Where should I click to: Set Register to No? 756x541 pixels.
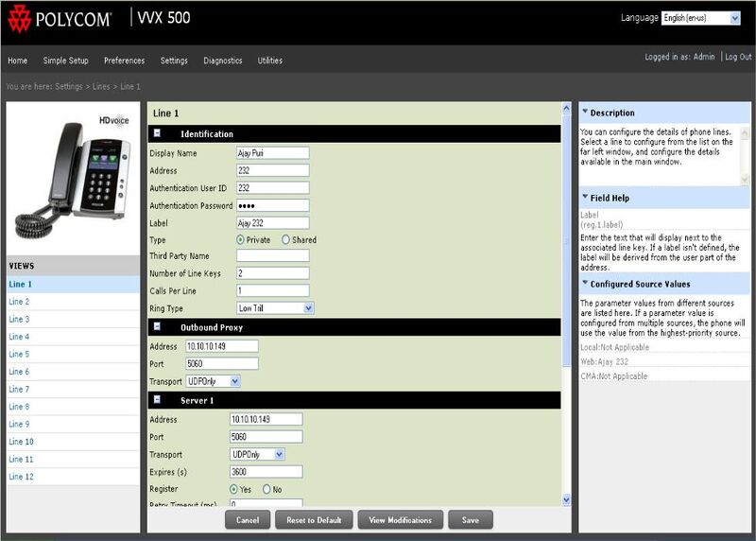pos(267,489)
